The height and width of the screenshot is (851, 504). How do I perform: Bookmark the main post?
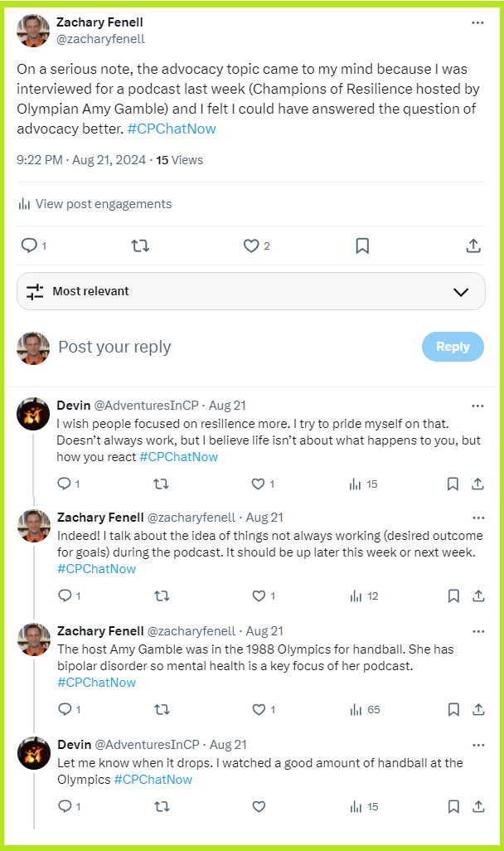click(362, 246)
